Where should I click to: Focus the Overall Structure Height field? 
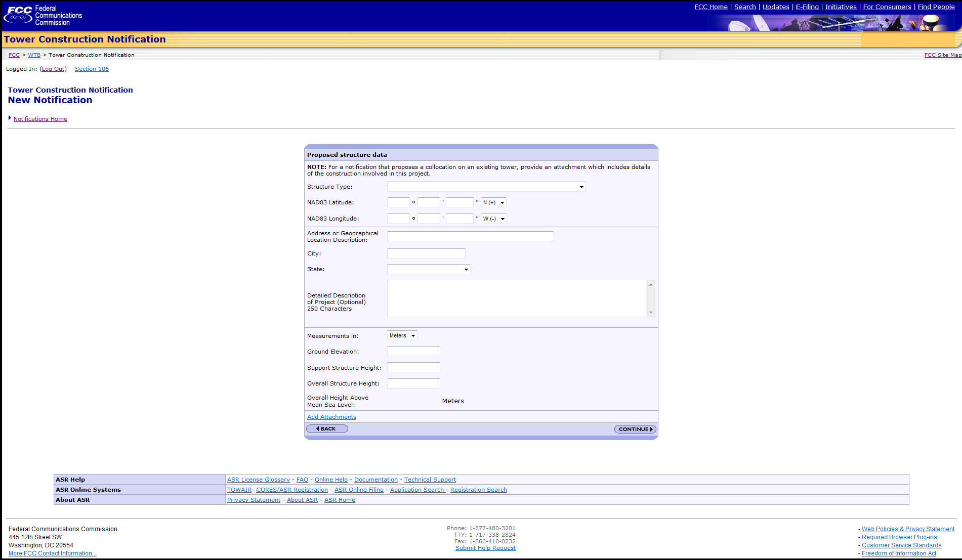(x=413, y=383)
